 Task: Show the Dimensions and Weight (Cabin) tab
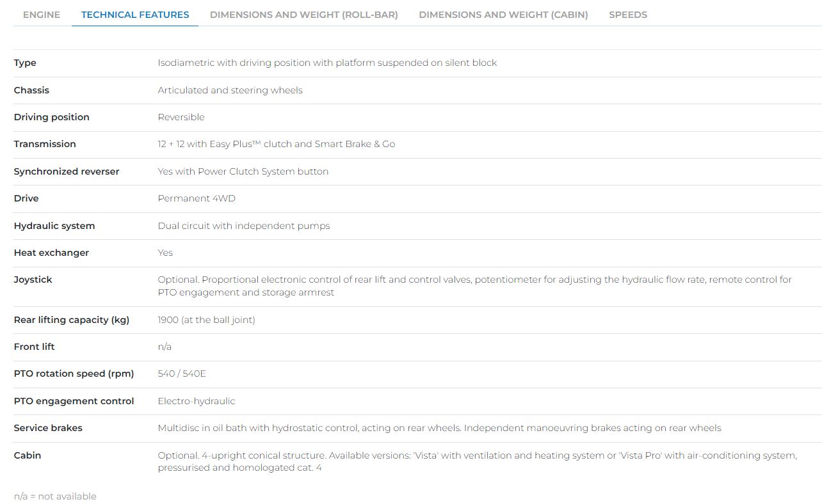tap(503, 15)
